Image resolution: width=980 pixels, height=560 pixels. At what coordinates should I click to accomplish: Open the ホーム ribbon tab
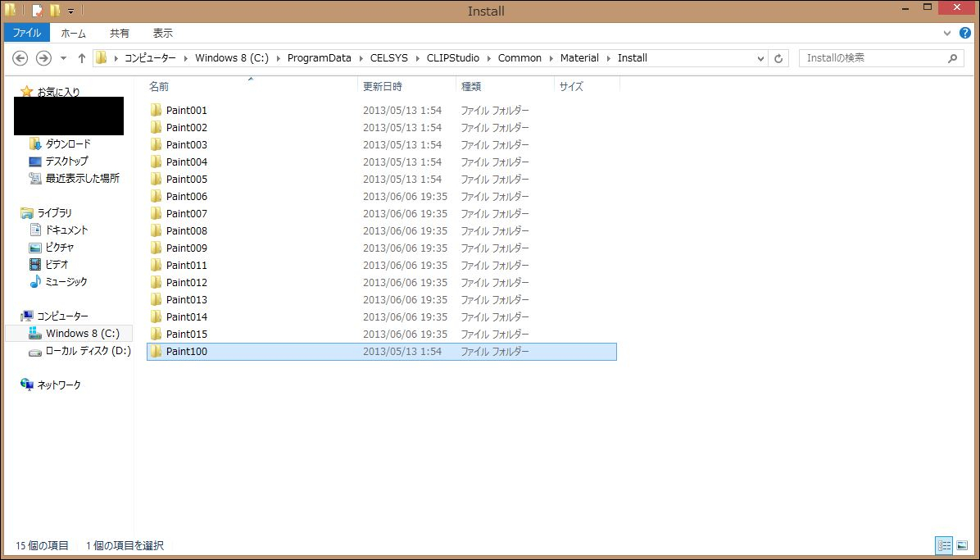tap(73, 33)
